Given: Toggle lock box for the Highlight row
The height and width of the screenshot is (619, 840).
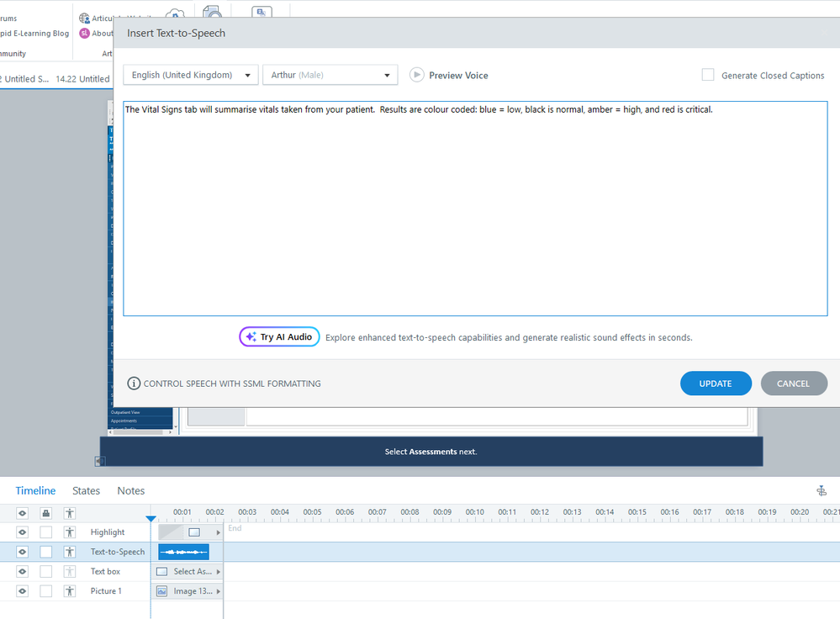Looking at the screenshot, I should (46, 532).
